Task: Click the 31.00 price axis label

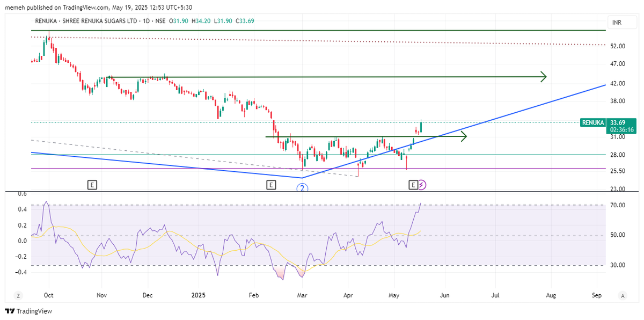Action: (618, 137)
